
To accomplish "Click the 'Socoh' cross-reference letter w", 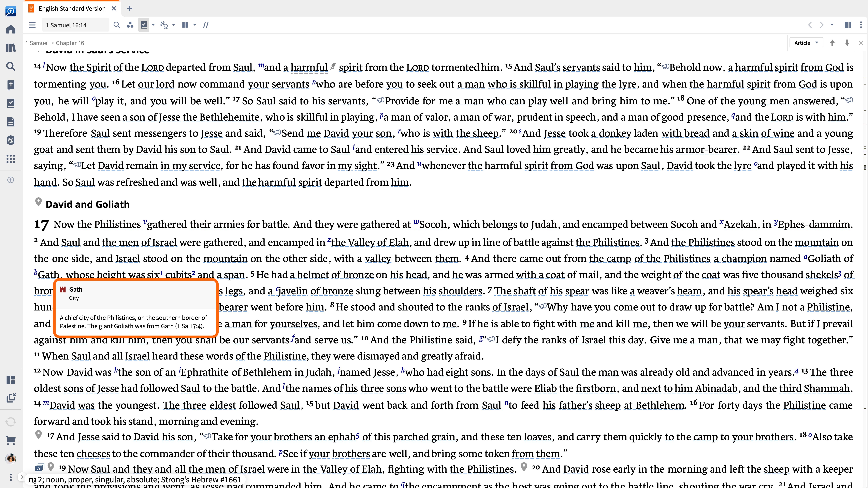I will coord(416,222).
